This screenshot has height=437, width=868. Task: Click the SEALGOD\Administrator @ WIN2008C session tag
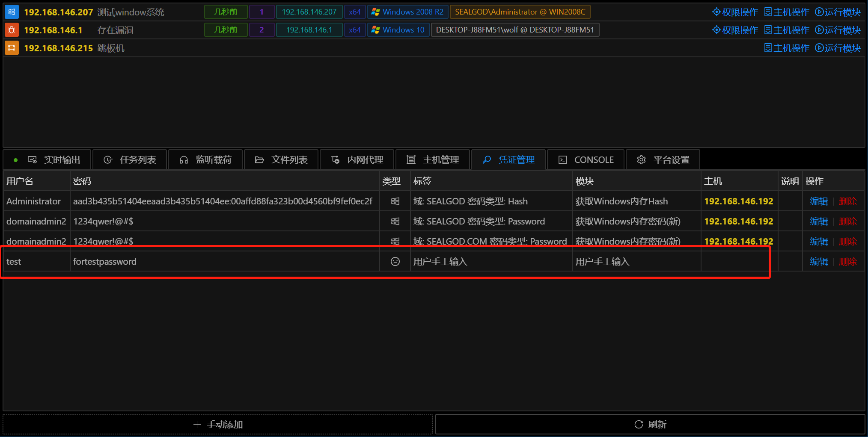520,12
